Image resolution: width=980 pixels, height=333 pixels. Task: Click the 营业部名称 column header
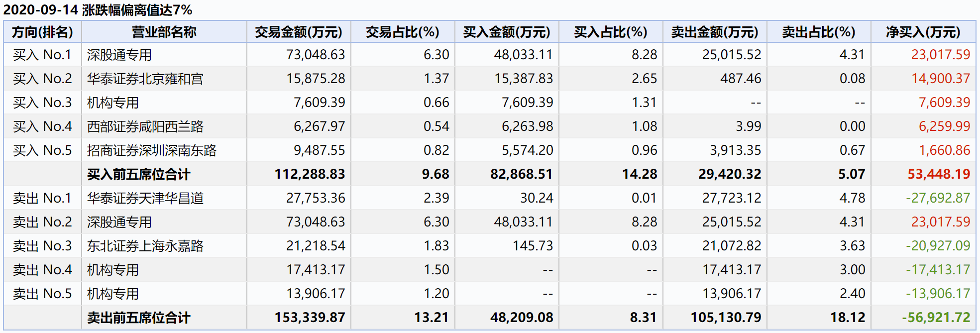tap(164, 32)
